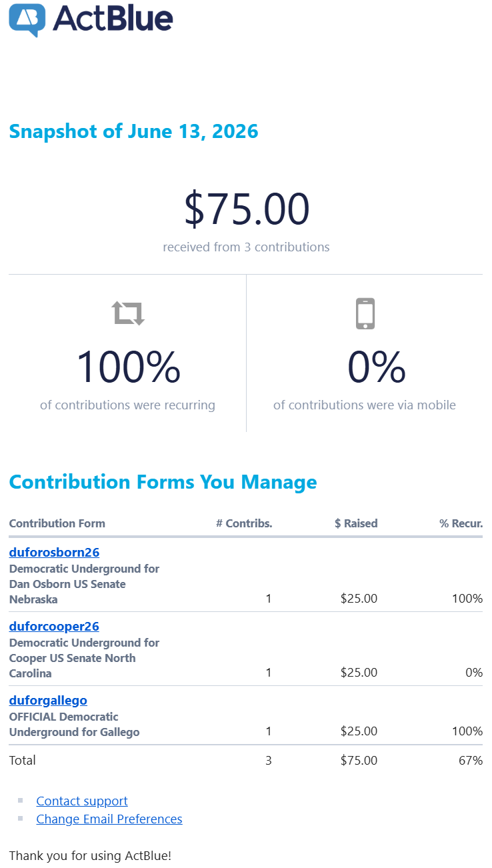Click the $ Raised column header
The image size is (492, 868).
[x=356, y=523]
